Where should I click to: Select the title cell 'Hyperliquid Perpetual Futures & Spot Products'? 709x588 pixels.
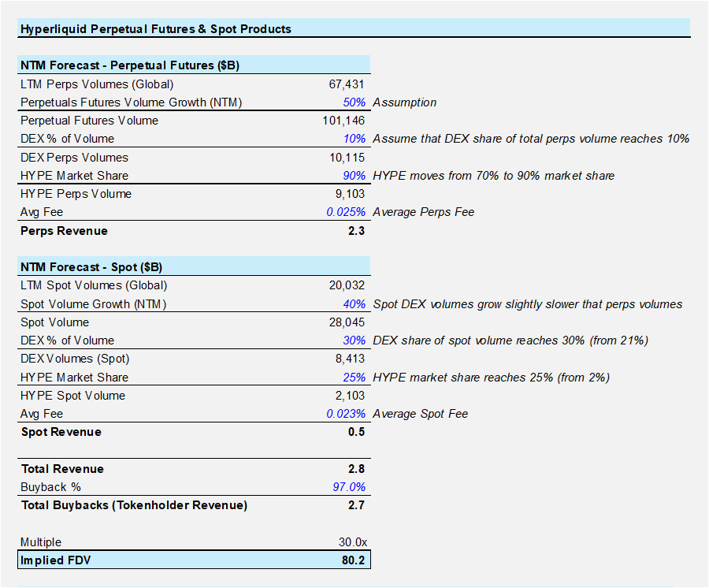point(156,29)
